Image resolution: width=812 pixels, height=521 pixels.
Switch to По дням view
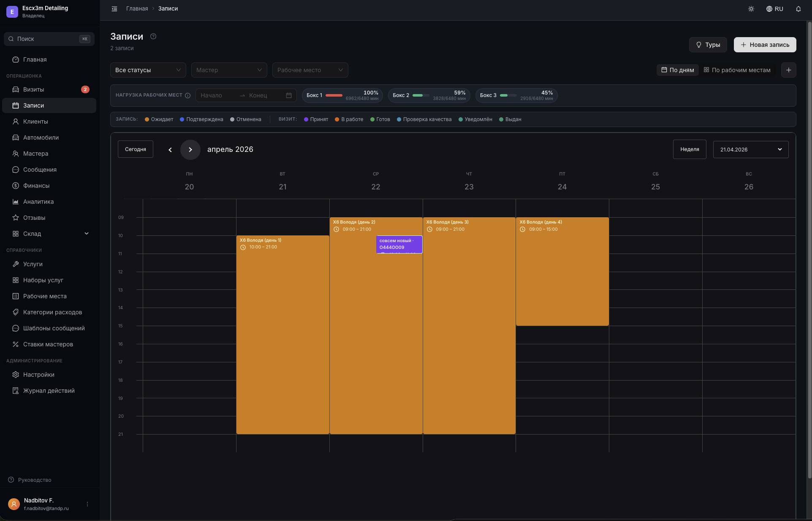pos(677,70)
